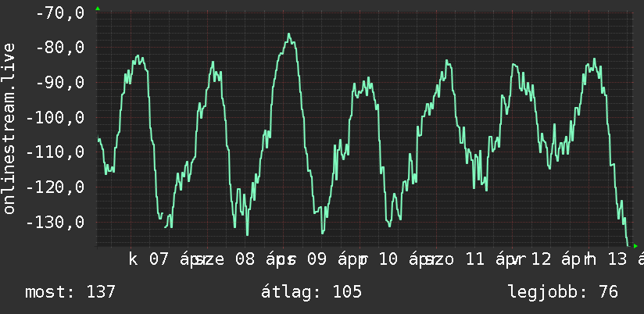Click the 'sze 08' date label
644x314 pixels.
point(224,260)
